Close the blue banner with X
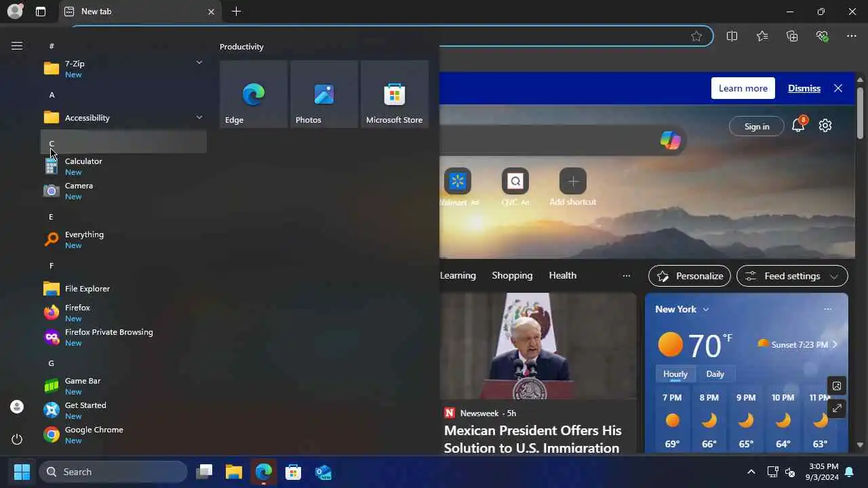The width and height of the screenshot is (868, 488). (838, 88)
